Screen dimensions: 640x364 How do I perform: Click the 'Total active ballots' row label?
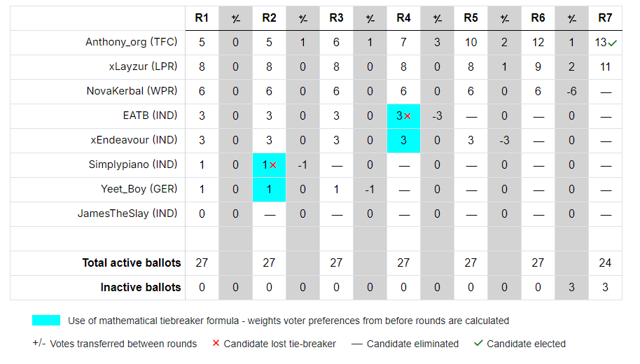[132, 262]
